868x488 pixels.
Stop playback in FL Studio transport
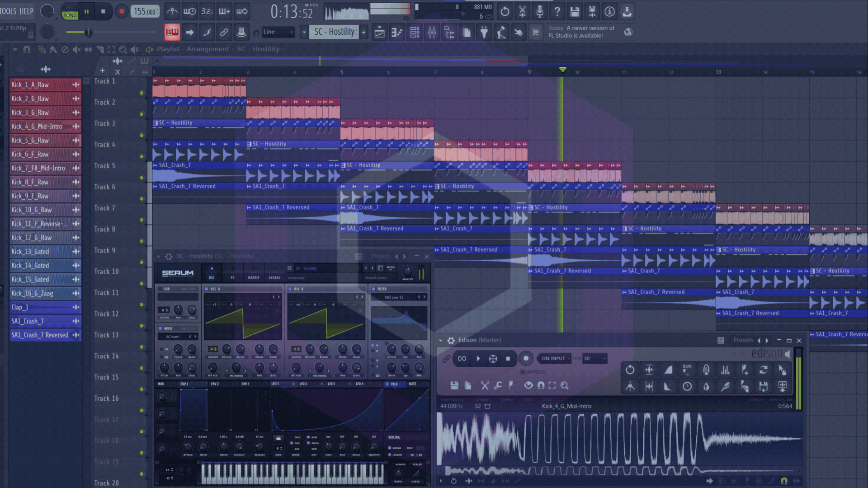(103, 11)
